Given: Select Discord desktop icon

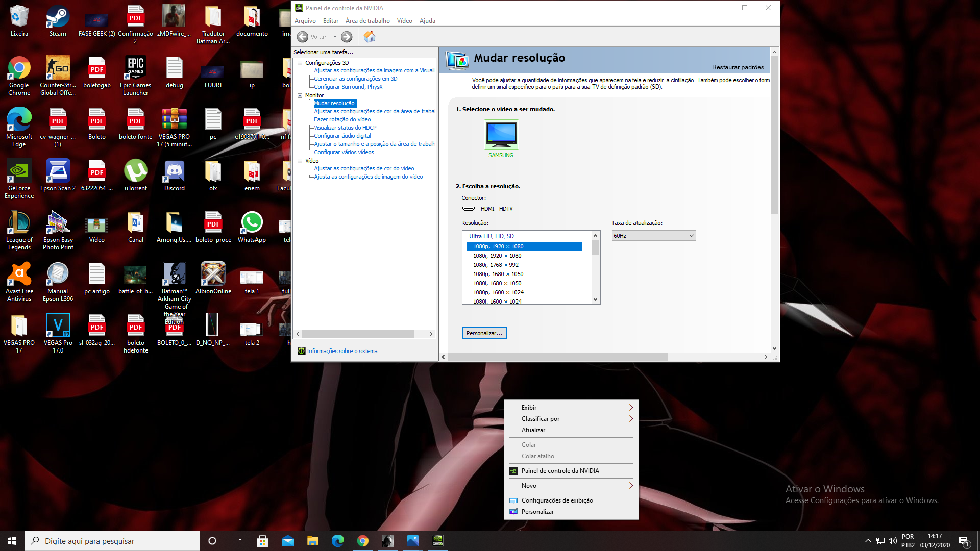Looking at the screenshot, I should pyautogui.click(x=174, y=175).
